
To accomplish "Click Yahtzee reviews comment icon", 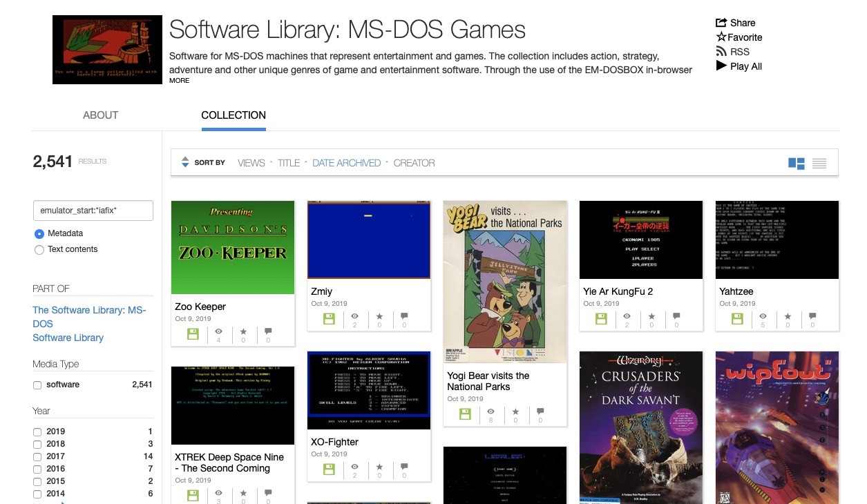I will tap(812, 316).
